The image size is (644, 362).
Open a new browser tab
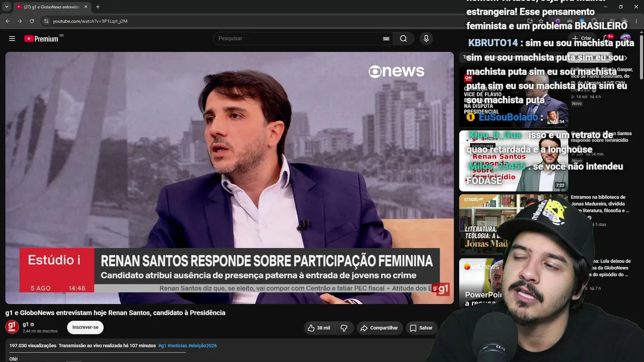point(98,7)
